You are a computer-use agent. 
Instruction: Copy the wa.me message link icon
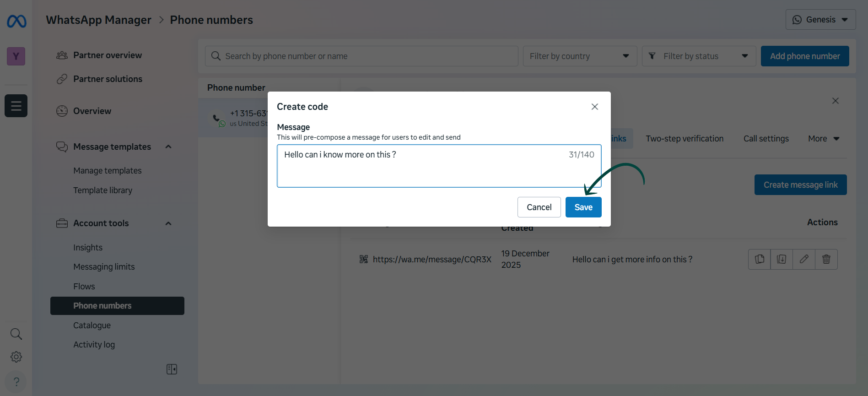click(x=760, y=259)
